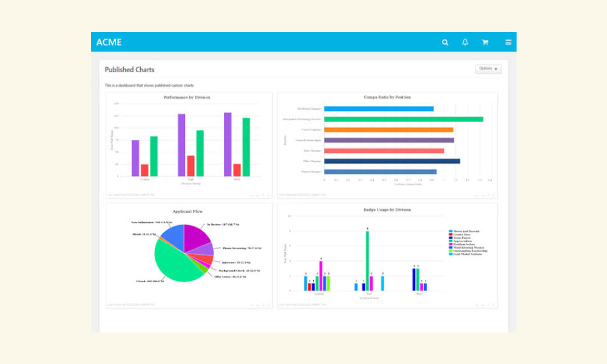Open the notifications bell icon
The height and width of the screenshot is (364, 607).
(x=465, y=42)
